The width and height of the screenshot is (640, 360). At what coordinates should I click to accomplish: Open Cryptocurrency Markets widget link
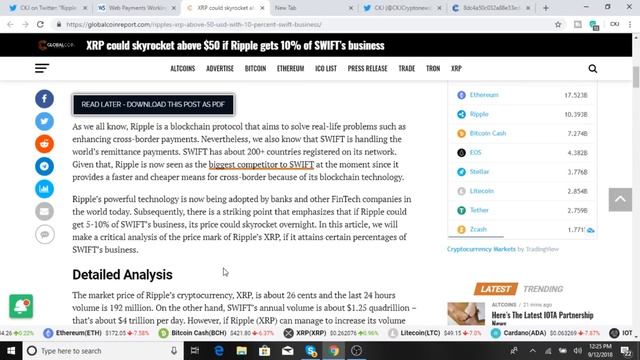[481, 249]
